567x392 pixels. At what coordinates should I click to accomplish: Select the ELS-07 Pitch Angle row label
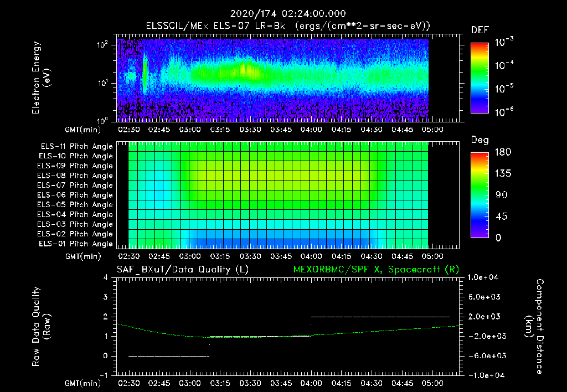click(75, 185)
